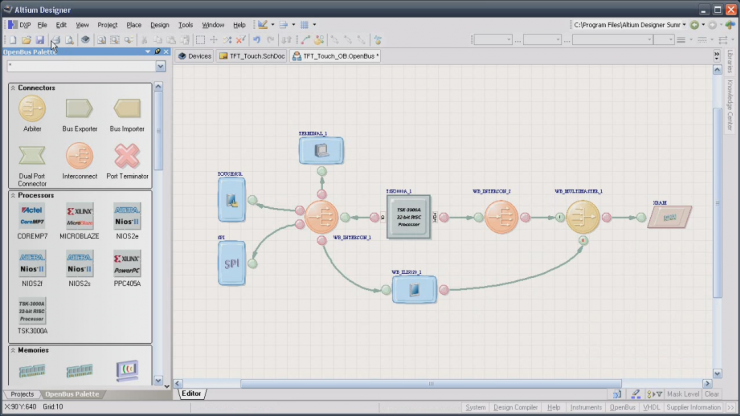740x416 pixels.
Task: Click the Design Compiler status button
Action: [516, 408]
